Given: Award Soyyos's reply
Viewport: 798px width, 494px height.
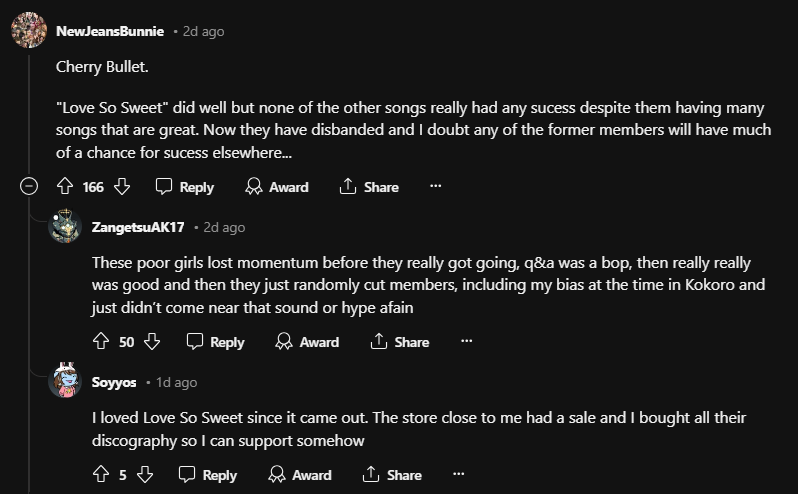Looking at the screenshot, I should click(x=300, y=475).
